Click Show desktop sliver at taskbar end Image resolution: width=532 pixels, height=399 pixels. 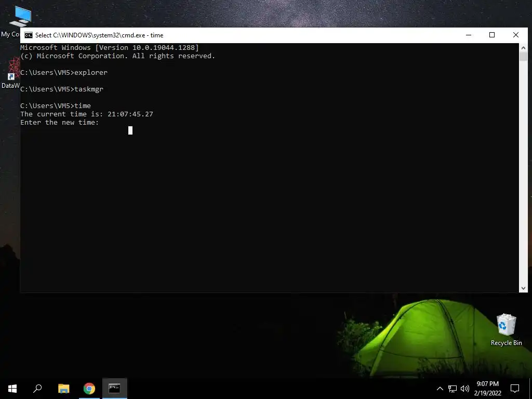(530, 389)
